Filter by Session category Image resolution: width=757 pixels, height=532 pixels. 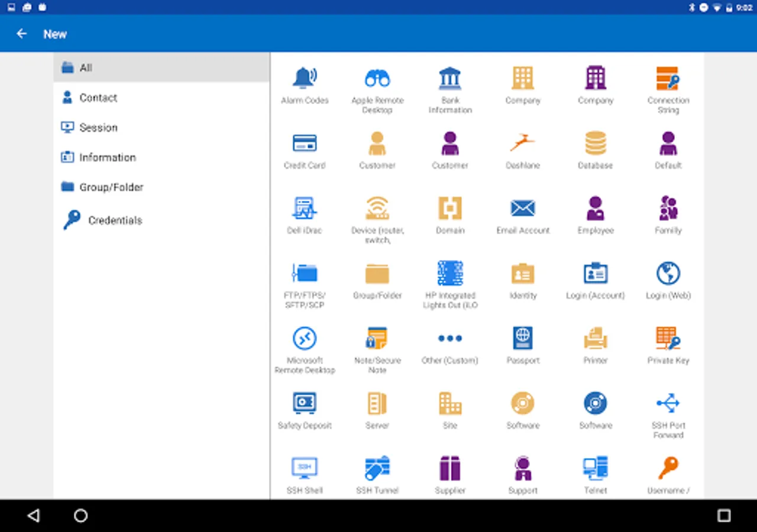click(x=161, y=127)
